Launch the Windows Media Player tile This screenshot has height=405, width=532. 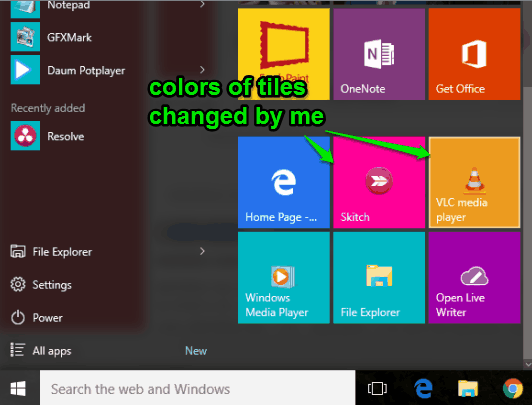point(284,278)
